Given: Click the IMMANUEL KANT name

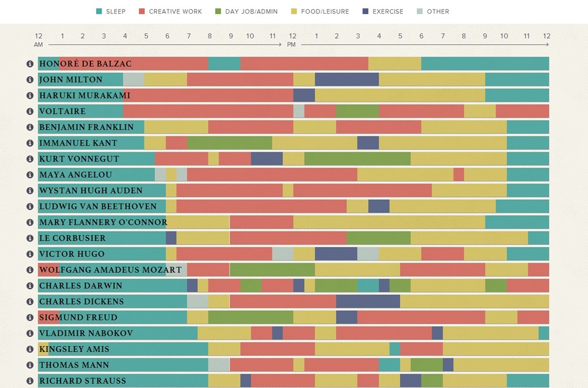Looking at the screenshot, I should tap(79, 143).
